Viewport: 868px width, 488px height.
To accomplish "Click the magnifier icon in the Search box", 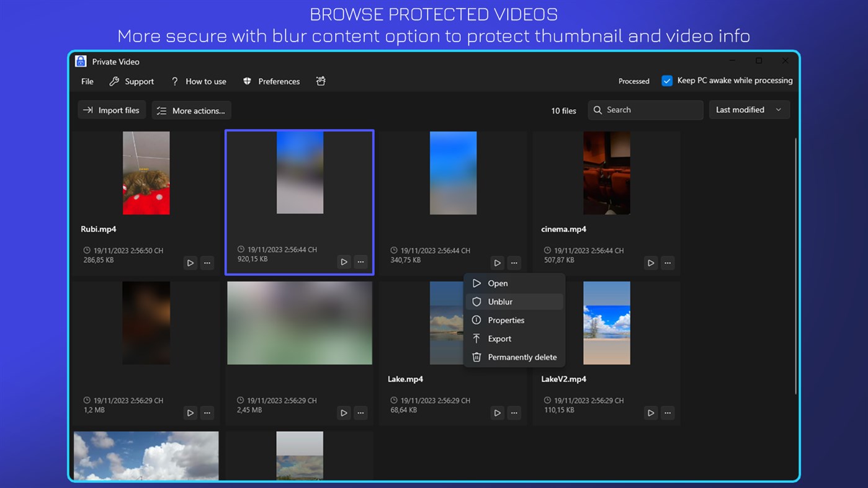I will (x=597, y=109).
